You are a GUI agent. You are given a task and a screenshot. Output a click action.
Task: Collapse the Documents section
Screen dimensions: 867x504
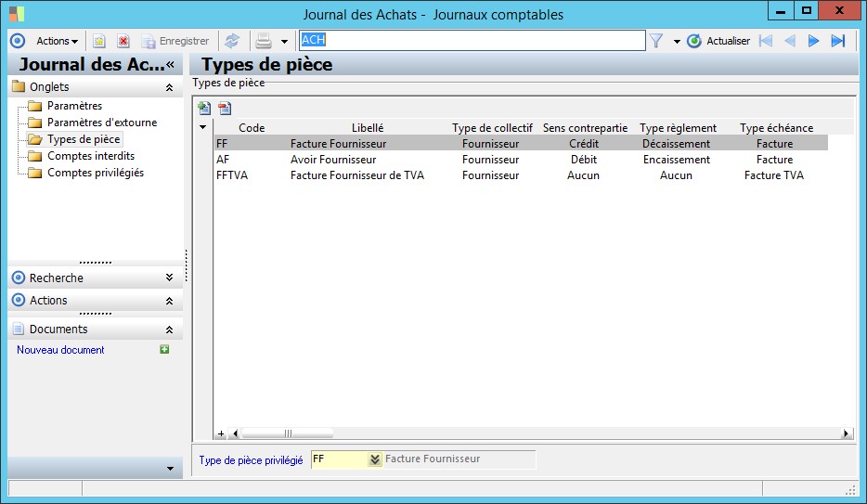click(169, 330)
